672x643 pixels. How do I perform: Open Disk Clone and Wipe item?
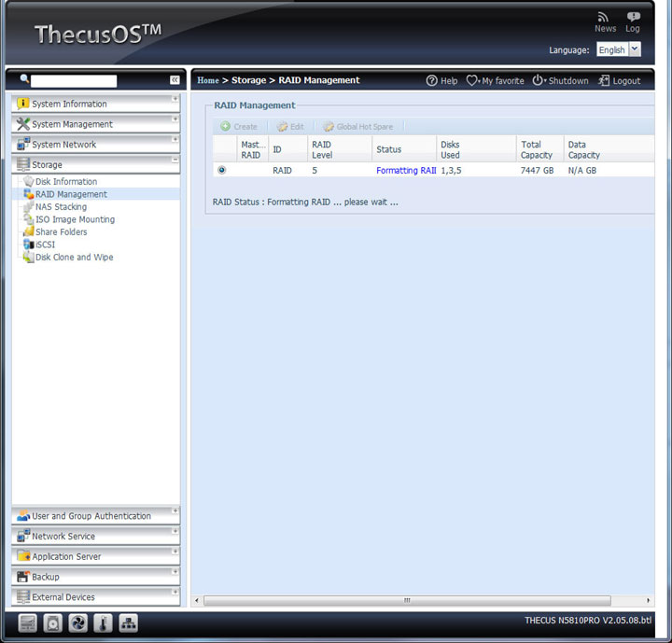click(x=74, y=258)
